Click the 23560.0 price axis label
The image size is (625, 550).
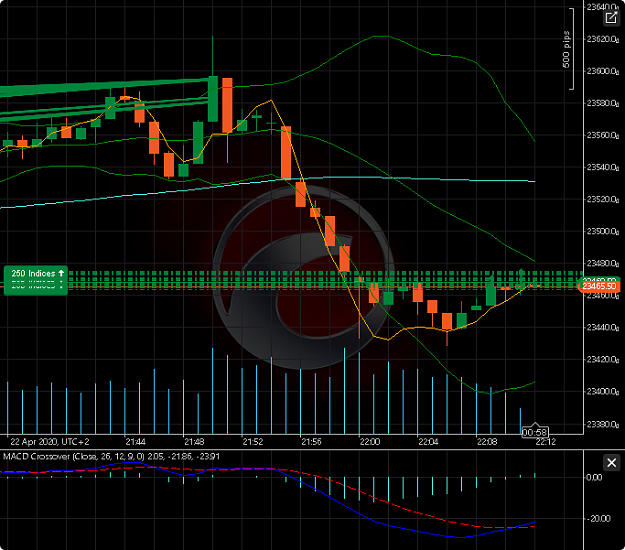603,135
